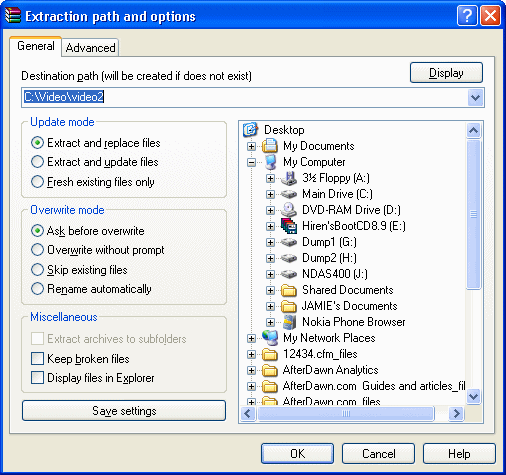Click the question mark help icon in title bar
This screenshot has width=506, height=475.
pos(467,15)
